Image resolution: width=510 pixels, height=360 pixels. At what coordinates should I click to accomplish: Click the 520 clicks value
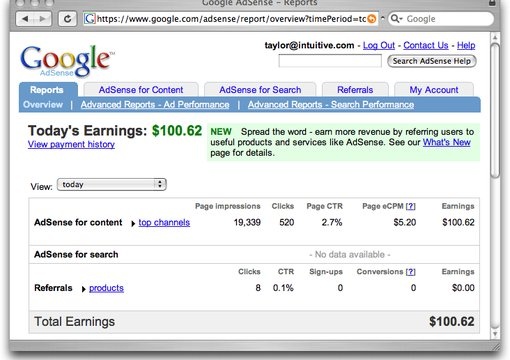coord(287,222)
